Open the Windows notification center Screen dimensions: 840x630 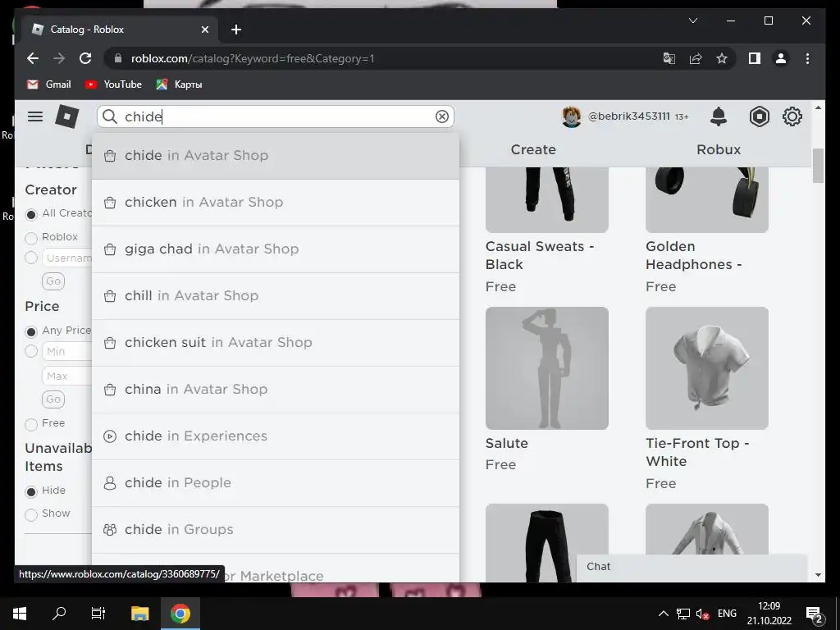pos(815,614)
